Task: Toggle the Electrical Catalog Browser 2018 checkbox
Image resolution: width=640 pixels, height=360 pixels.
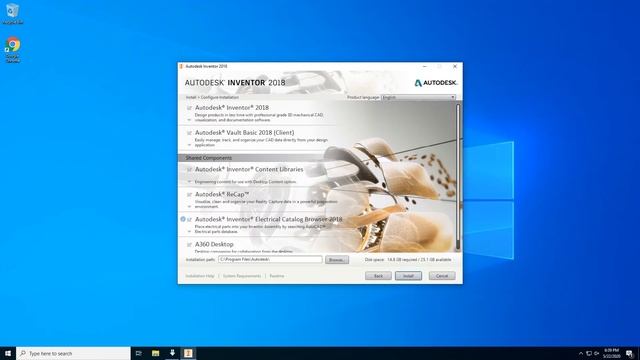Action: (189, 220)
